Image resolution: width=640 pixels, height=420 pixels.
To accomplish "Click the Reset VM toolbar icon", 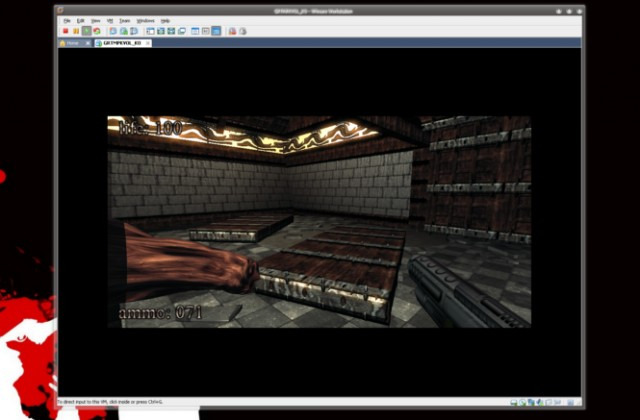I will (97, 31).
